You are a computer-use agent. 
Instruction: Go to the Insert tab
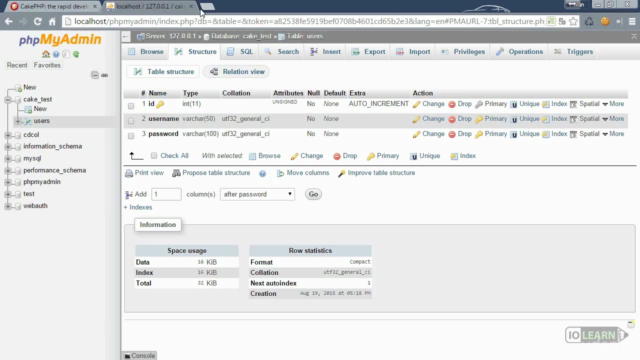click(325, 52)
